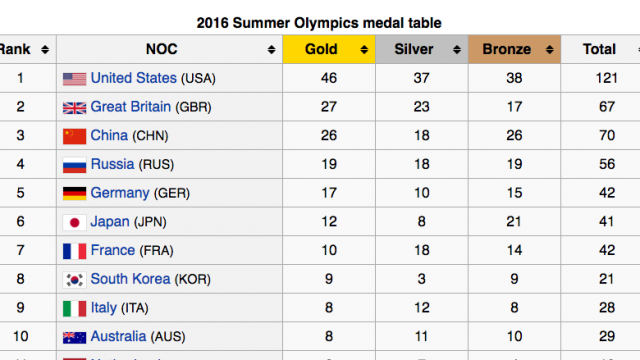Screen dimensions: 640x360
Task: Click the Italy flag icon
Action: (74, 309)
